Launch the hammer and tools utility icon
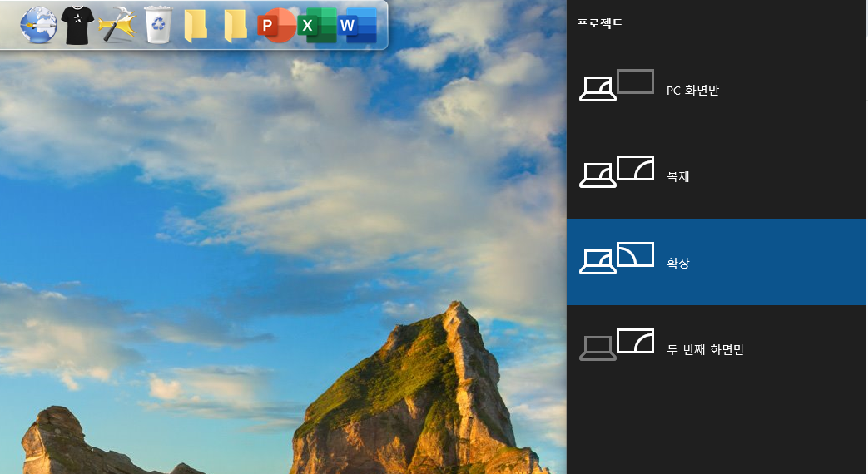This screenshot has width=868, height=474. tap(117, 25)
